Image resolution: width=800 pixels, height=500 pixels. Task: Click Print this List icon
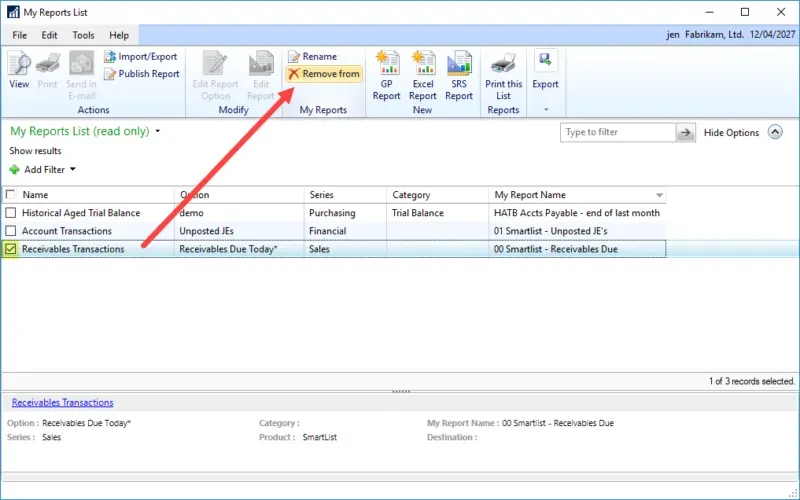click(503, 76)
